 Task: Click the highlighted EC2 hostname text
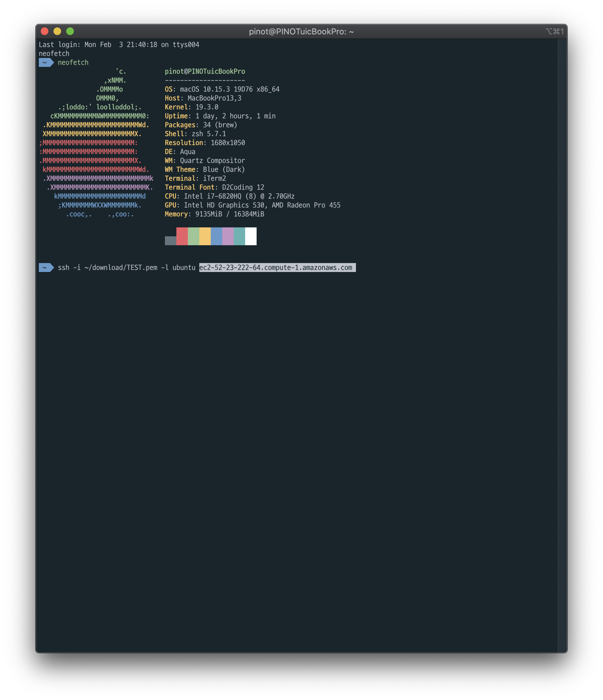(x=276, y=267)
